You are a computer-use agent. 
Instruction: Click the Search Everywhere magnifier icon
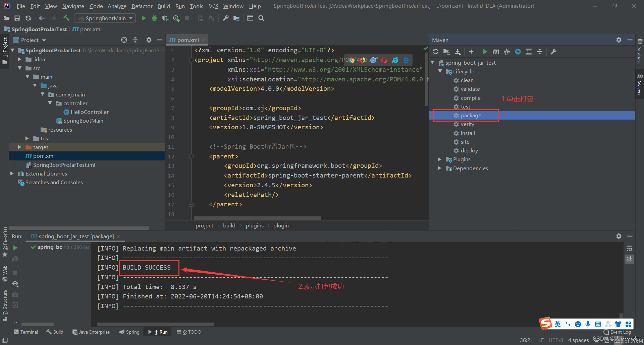pyautogui.click(x=261, y=18)
